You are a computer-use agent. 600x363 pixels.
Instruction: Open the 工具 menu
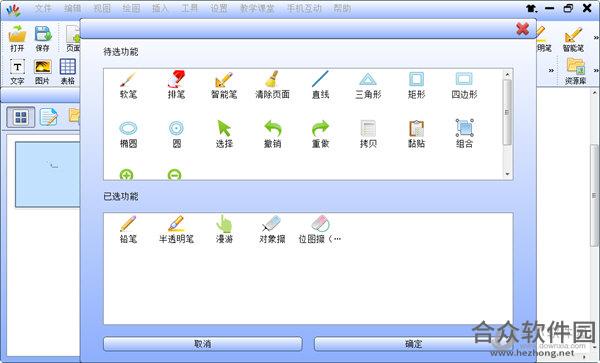tap(189, 8)
